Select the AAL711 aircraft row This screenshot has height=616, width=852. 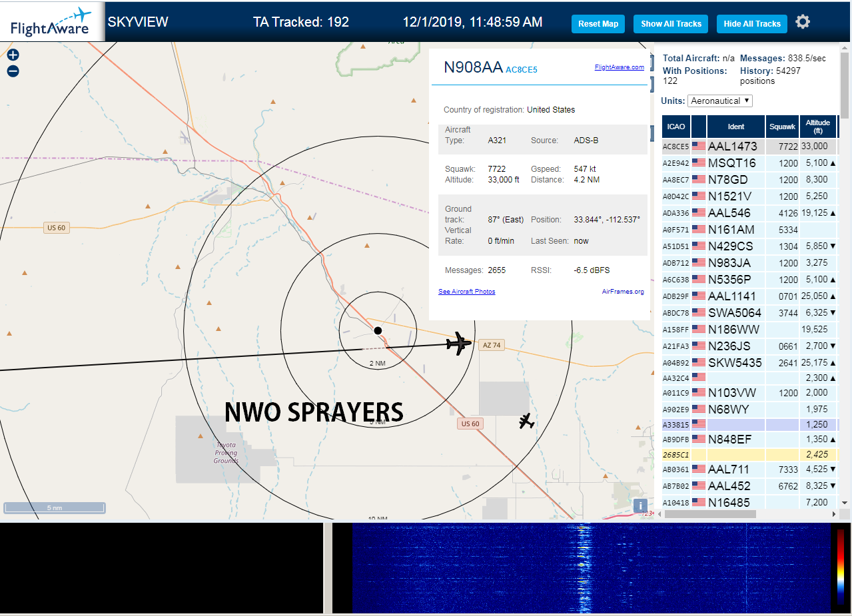click(749, 469)
